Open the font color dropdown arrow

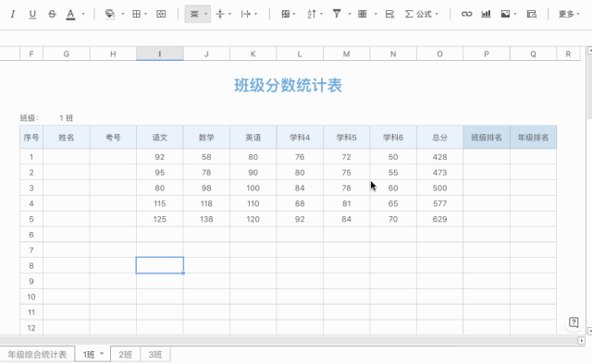point(83,14)
